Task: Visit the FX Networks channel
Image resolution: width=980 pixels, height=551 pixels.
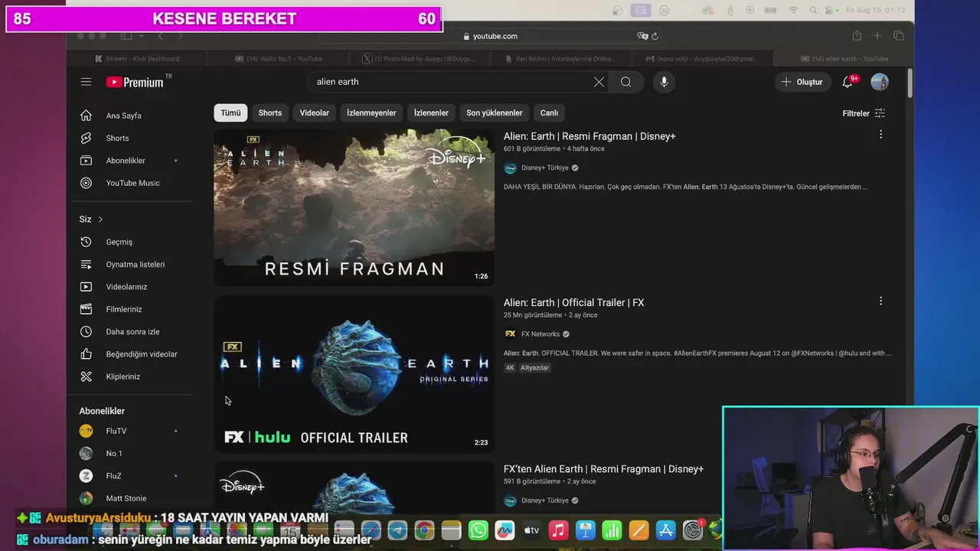Action: (x=541, y=334)
